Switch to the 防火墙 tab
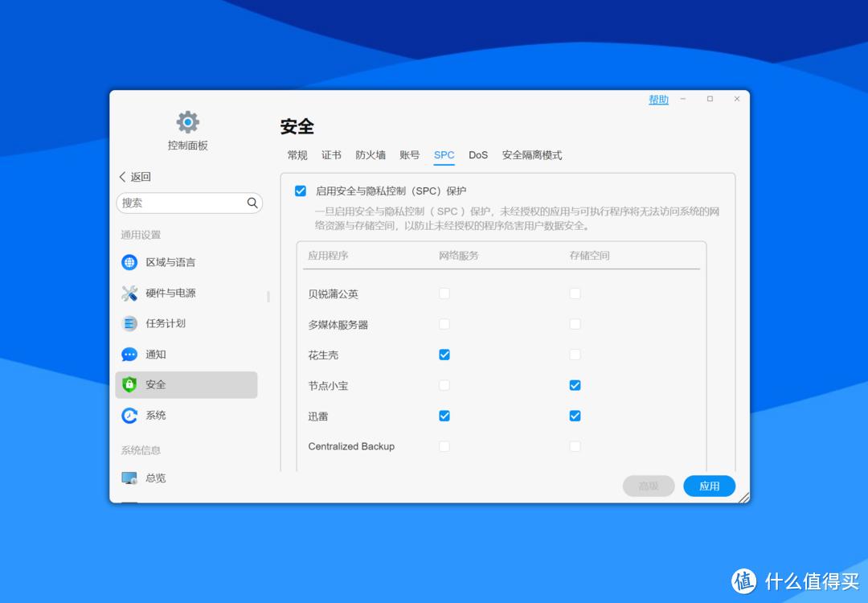The height and width of the screenshot is (603, 868). pyautogui.click(x=371, y=155)
